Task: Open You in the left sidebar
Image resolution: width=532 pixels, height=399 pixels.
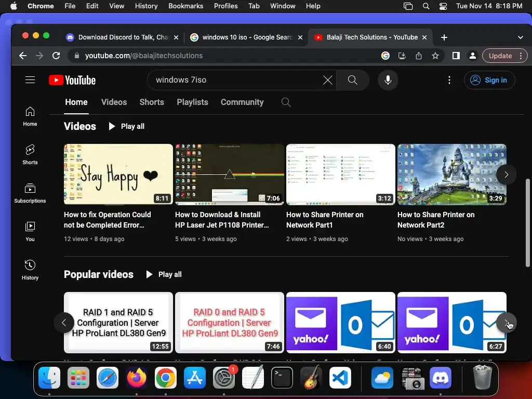Action: pyautogui.click(x=30, y=231)
